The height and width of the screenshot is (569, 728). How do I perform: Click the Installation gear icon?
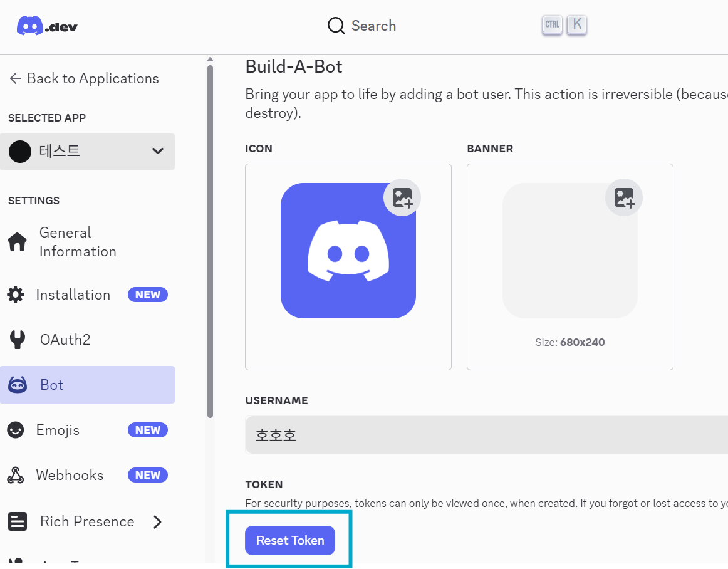coord(16,295)
